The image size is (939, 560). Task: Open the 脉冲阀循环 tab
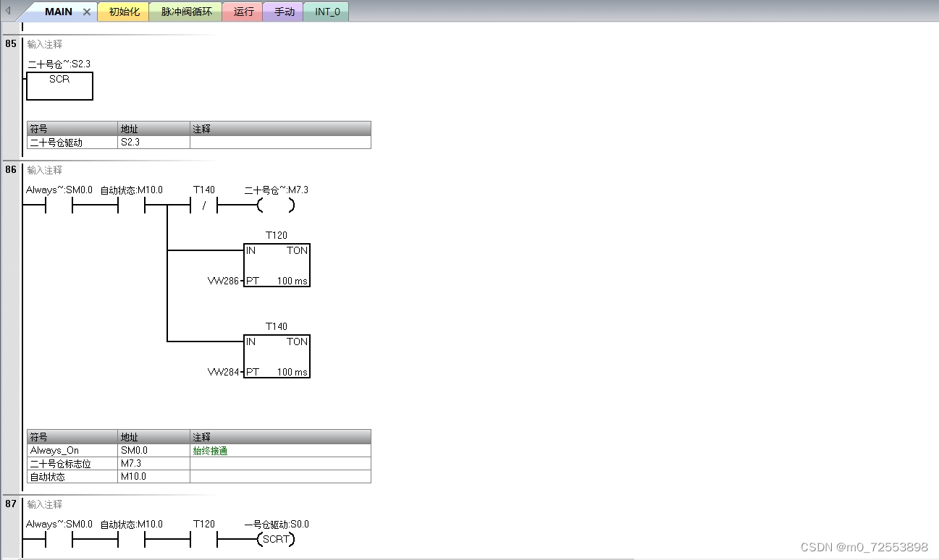click(x=186, y=12)
